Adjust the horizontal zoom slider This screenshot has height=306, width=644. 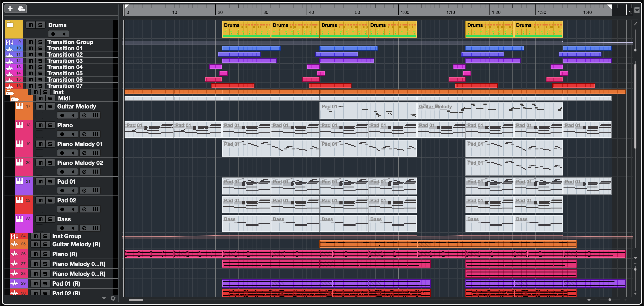[x=610, y=300]
